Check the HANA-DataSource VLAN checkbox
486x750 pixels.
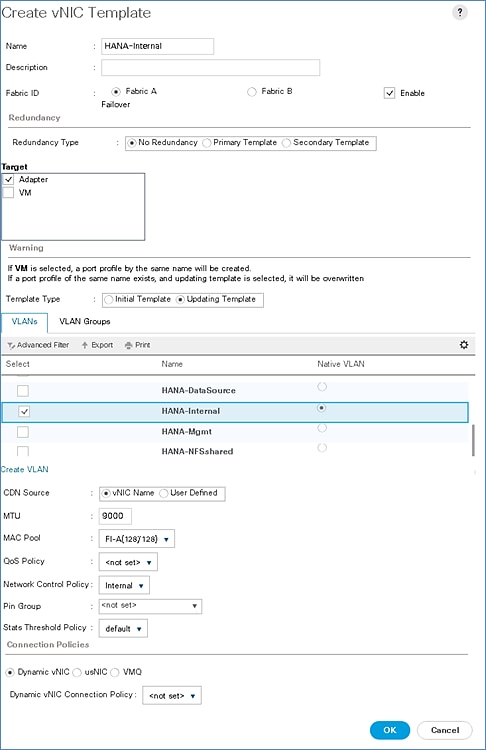pos(23,391)
